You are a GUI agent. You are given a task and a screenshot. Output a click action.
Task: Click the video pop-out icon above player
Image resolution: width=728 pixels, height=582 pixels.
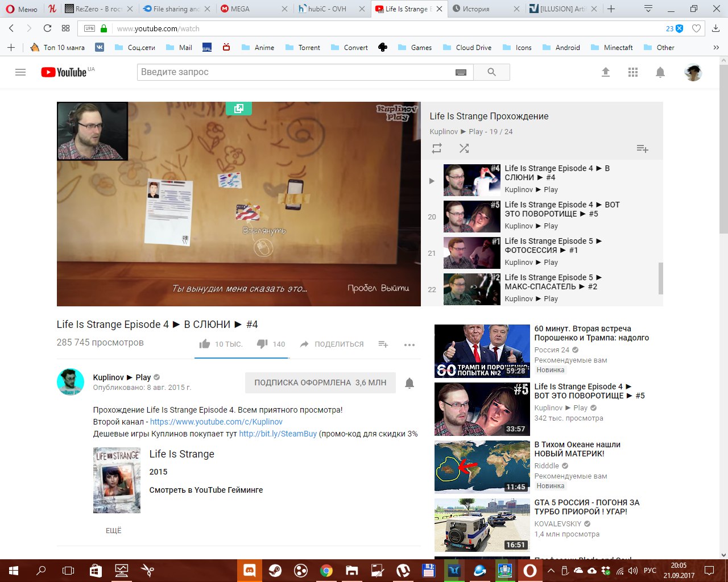point(239,109)
